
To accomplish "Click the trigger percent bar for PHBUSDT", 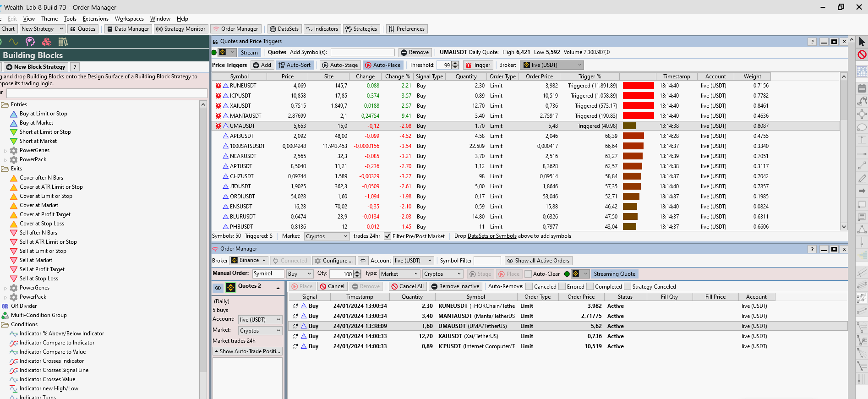I will pyautogui.click(x=629, y=227).
